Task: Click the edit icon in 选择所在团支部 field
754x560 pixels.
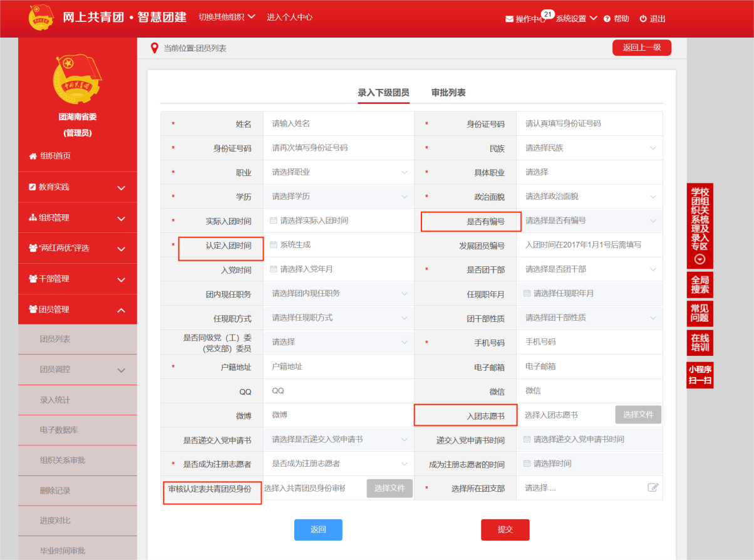Action: click(x=653, y=487)
